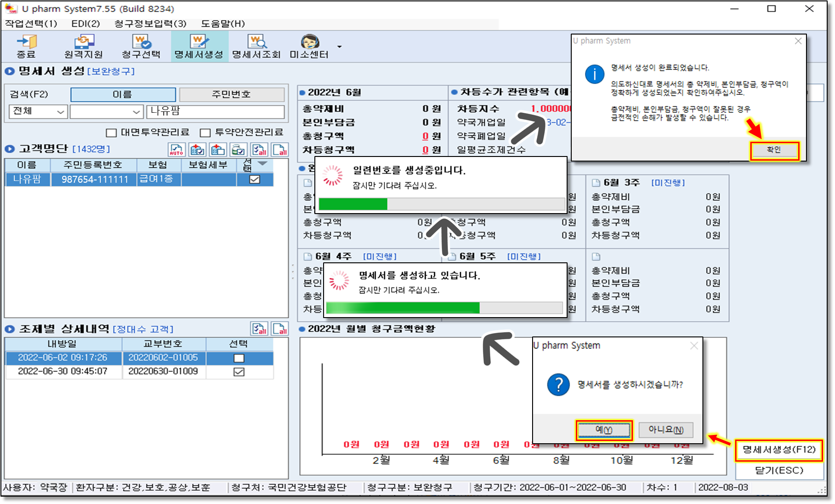Open the 청구선택 toolbar icon

(x=141, y=46)
